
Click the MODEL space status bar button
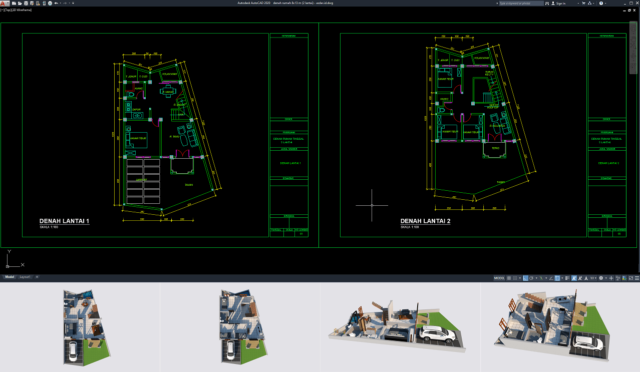[x=499, y=278]
